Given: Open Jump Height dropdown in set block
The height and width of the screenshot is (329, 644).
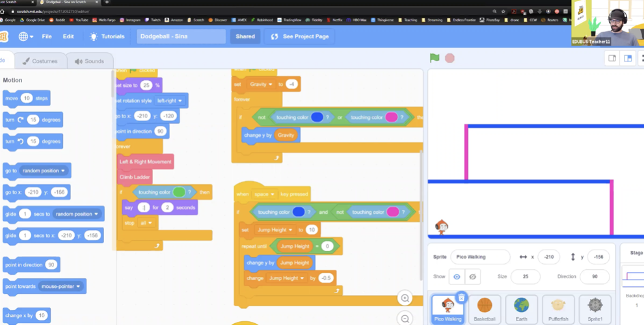Looking at the screenshot, I should coord(275,230).
